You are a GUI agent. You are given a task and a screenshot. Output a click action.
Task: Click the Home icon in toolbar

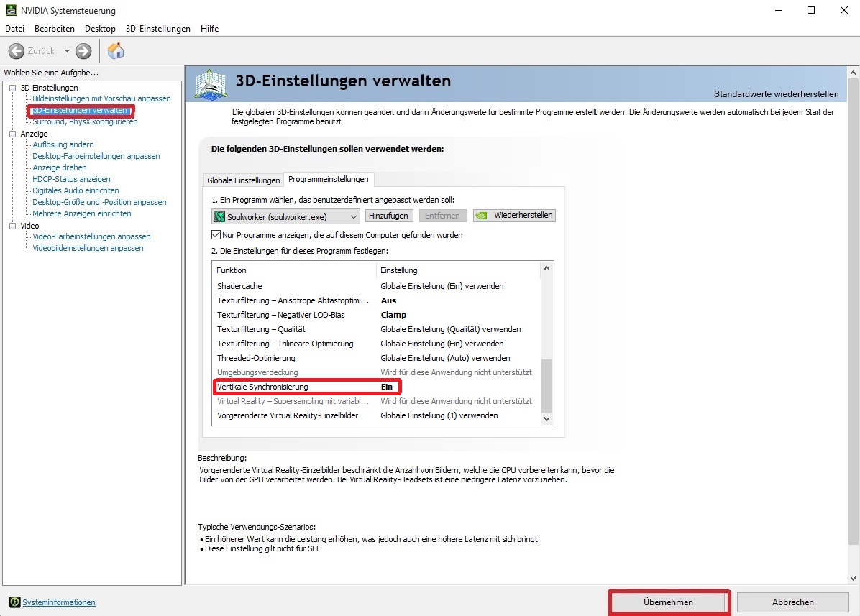[115, 51]
